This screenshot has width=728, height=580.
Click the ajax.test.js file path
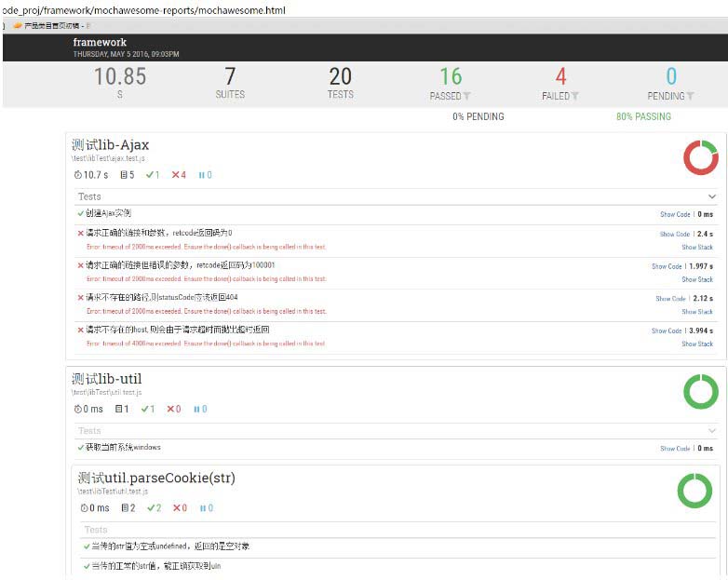108,158
